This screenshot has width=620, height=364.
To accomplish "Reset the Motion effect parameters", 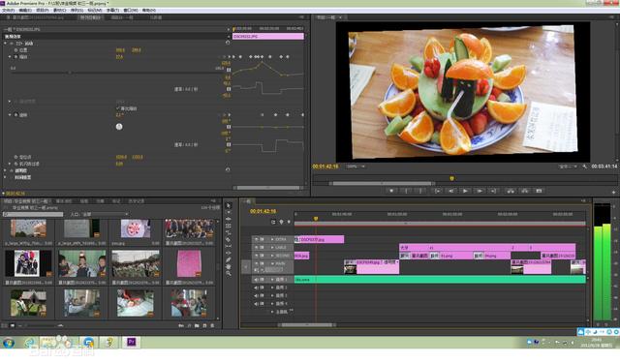I will pos(228,43).
